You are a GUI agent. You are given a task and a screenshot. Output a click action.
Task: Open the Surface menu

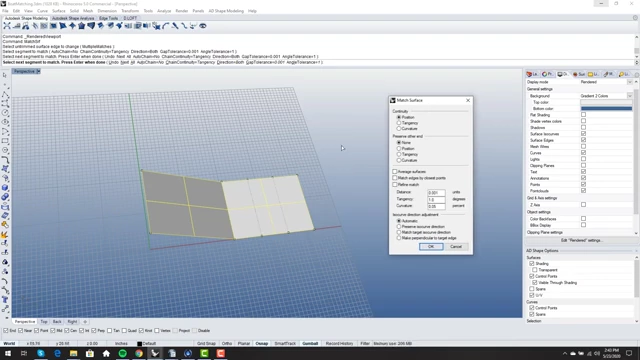coord(58,11)
